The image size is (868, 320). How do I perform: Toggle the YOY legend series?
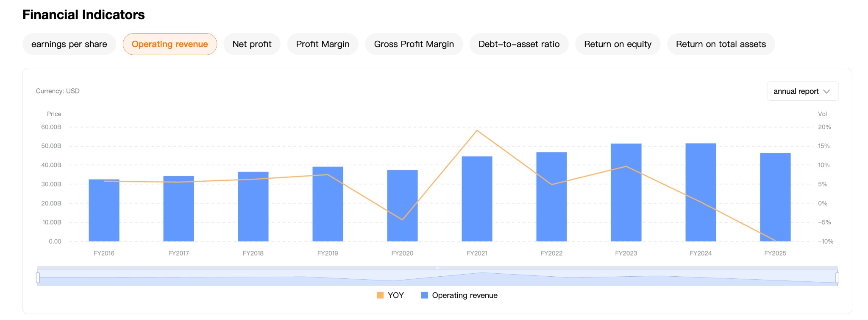point(395,295)
